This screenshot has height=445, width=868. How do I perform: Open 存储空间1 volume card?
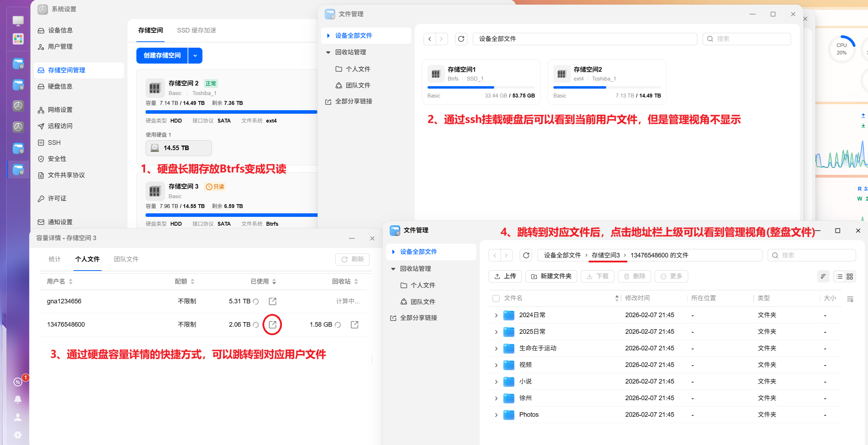click(x=481, y=82)
